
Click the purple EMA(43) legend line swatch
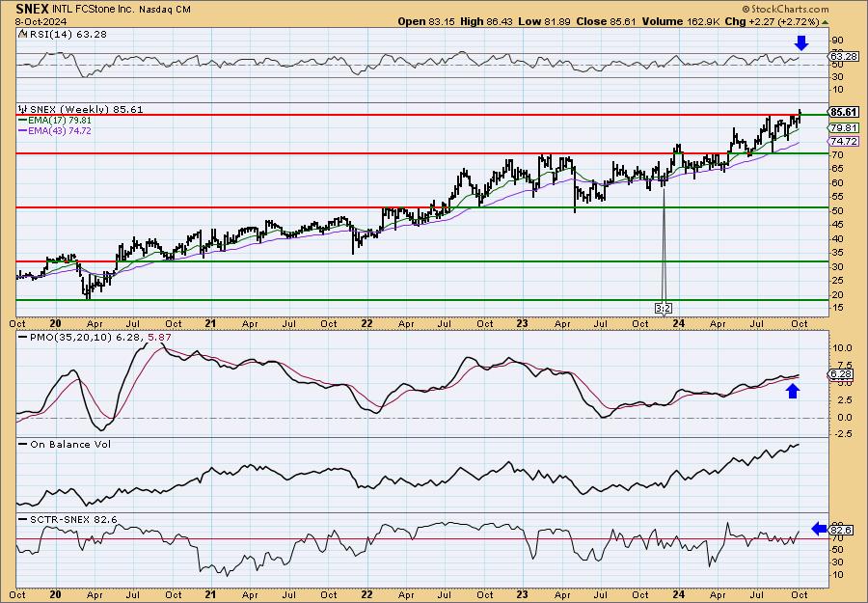23,130
